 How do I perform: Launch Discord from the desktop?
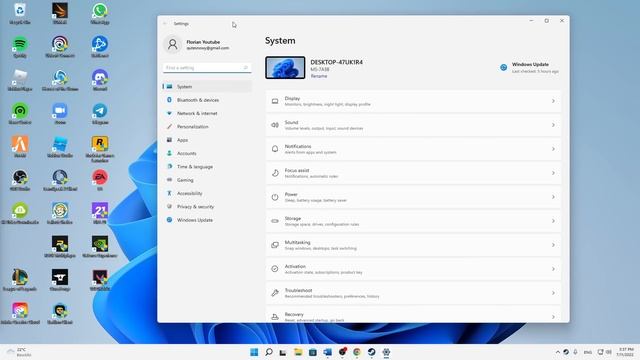100,80
